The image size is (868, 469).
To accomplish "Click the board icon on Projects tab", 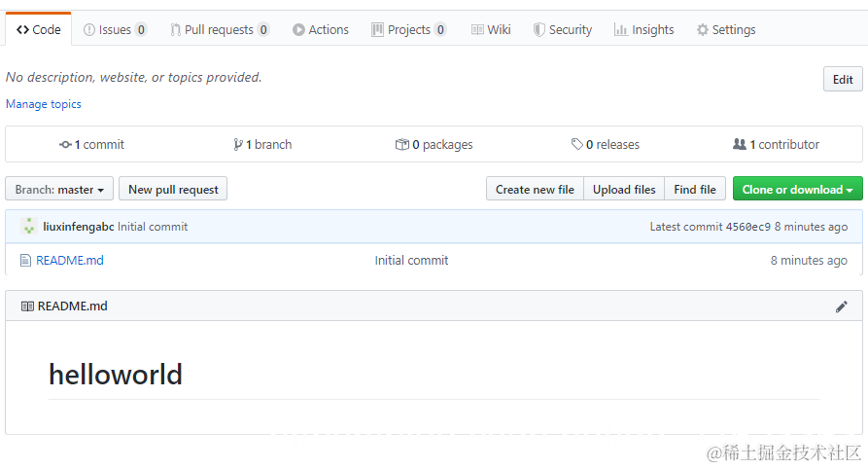I will point(377,29).
